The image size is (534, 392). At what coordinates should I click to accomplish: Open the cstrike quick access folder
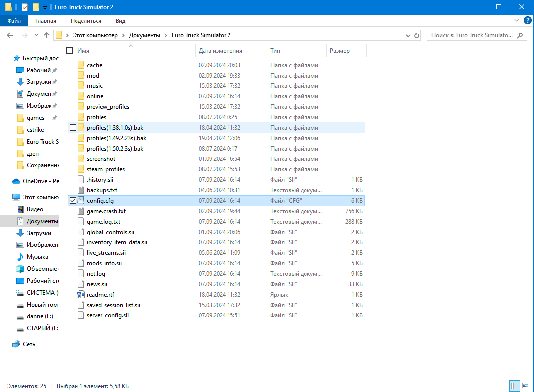[30, 130]
